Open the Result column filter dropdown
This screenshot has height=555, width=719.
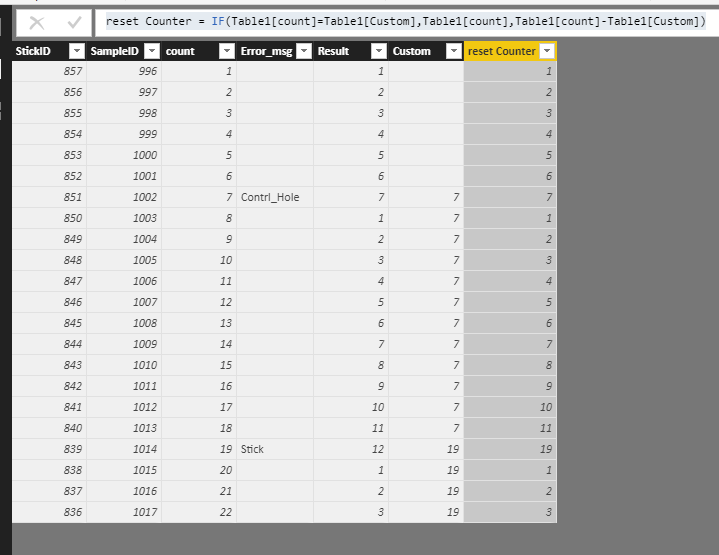(x=379, y=51)
